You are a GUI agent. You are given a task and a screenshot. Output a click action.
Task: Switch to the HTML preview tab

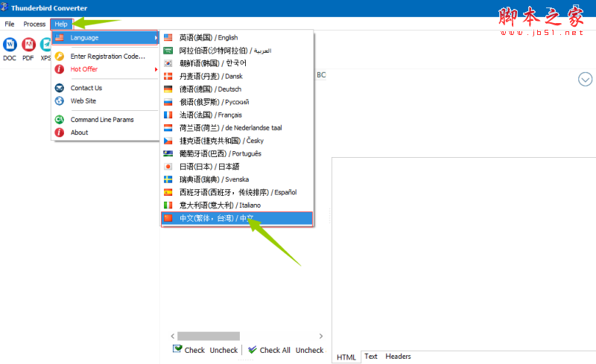(346, 357)
